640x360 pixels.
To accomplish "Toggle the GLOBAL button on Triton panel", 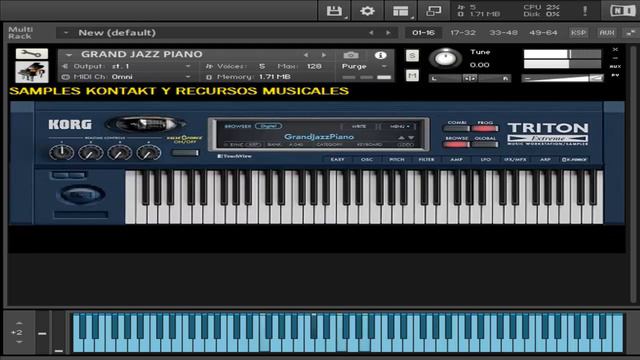I will click(x=485, y=144).
